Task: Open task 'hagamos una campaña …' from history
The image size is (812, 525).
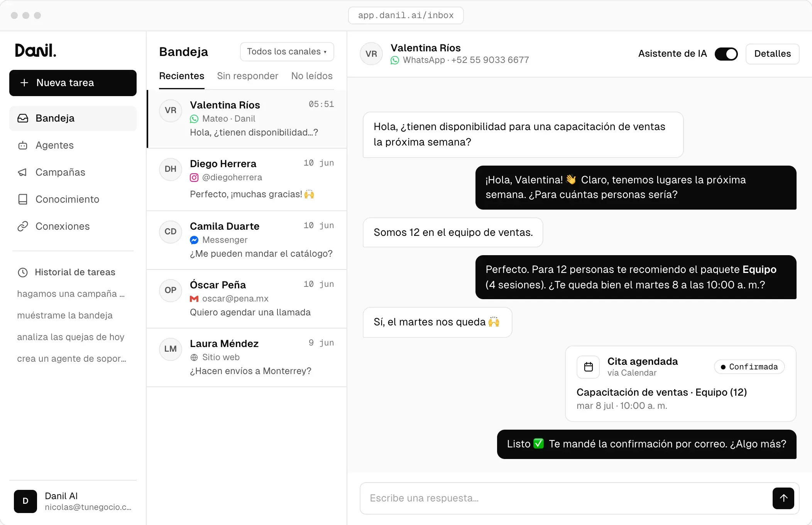Action: pyautogui.click(x=71, y=294)
